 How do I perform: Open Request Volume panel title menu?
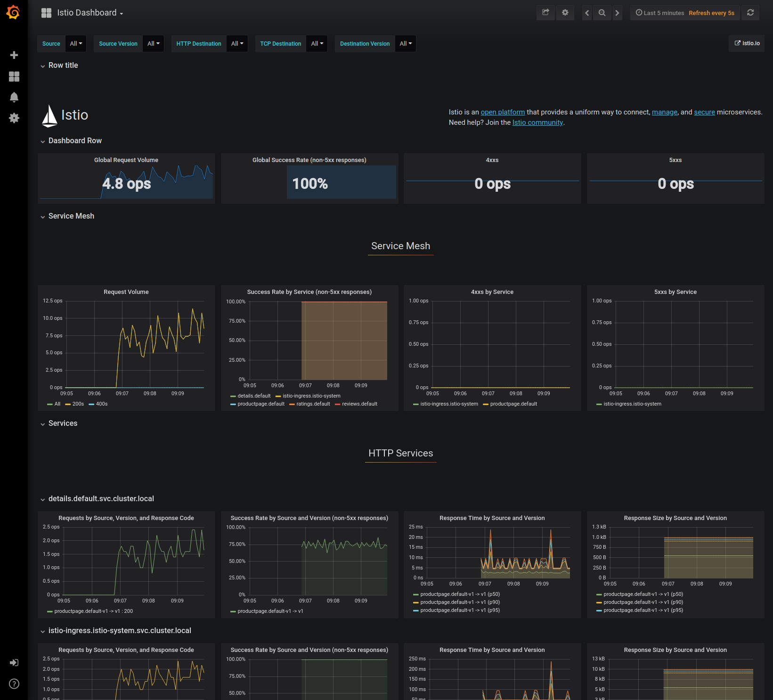(126, 292)
